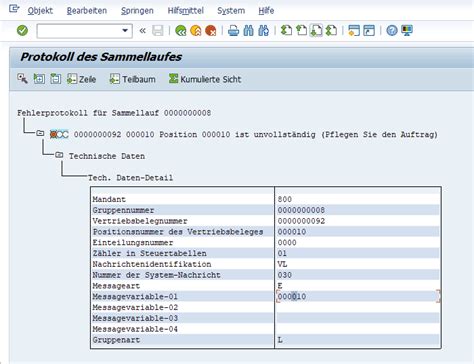Click the green Back icon
The image size is (474, 364).
(x=181, y=31)
